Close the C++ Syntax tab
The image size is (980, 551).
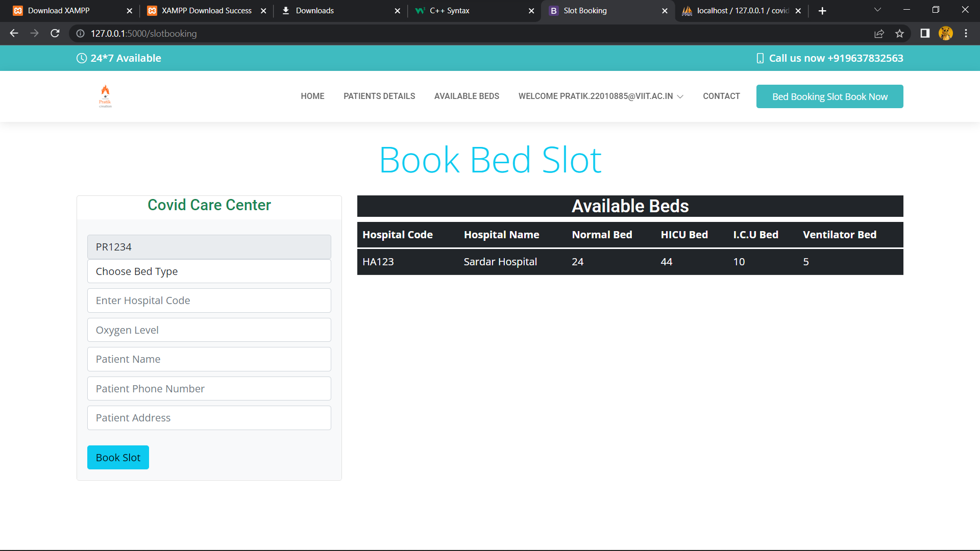(531, 11)
